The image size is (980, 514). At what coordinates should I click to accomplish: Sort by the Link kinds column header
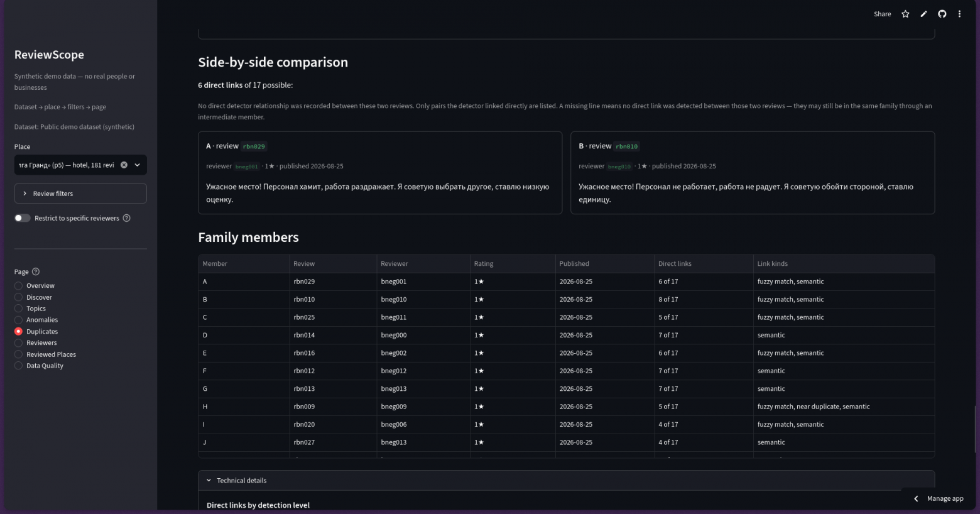[844, 264]
